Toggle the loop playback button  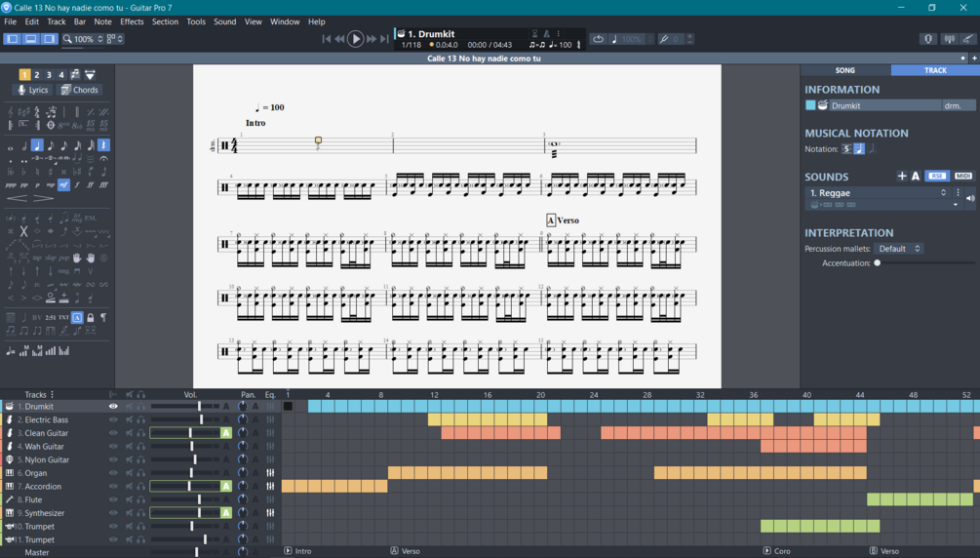click(x=598, y=39)
